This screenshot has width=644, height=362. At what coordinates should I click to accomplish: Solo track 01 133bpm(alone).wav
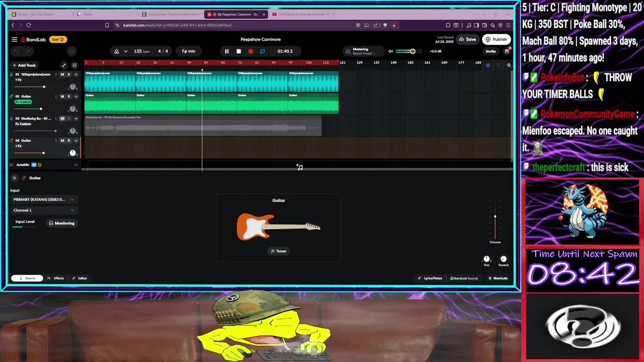[69, 74]
